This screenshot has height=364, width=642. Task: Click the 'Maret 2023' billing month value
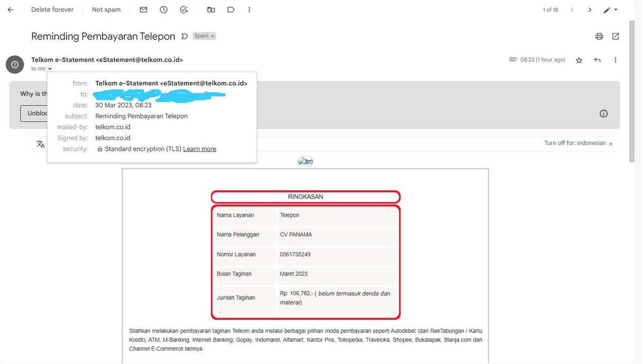[x=294, y=274]
